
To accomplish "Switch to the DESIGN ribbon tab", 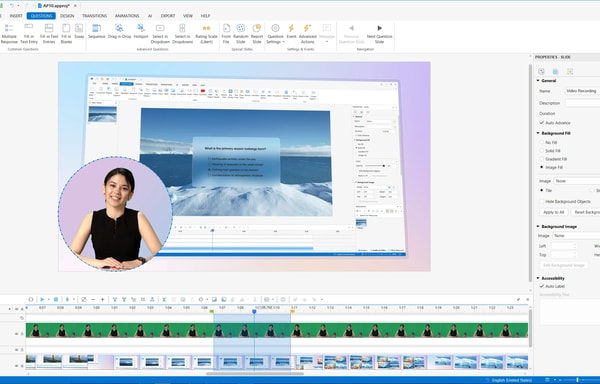I will 67,16.
